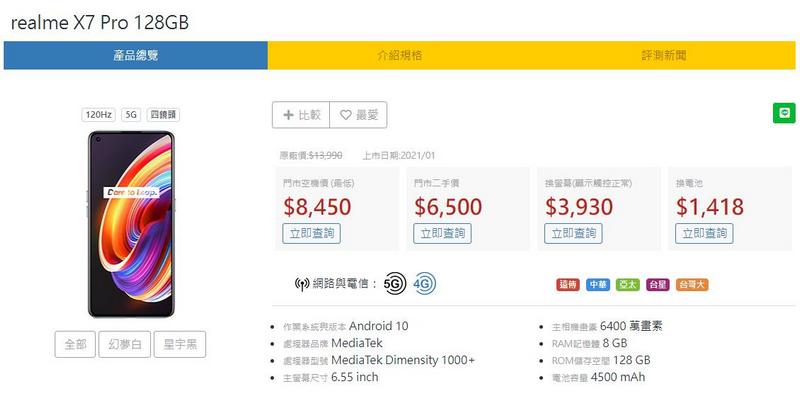
Task: Click 立即查詢 under $8,450 price
Action: [x=312, y=234]
